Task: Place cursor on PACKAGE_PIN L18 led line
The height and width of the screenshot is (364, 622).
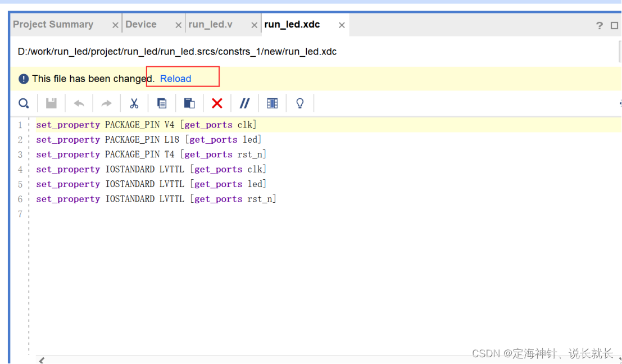Action: coord(149,139)
